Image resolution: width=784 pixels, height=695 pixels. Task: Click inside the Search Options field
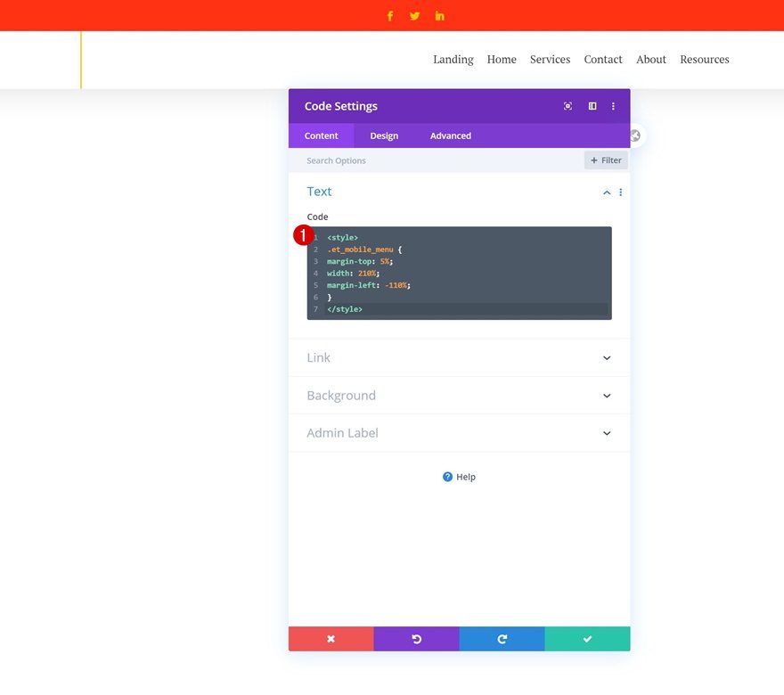[401, 159]
